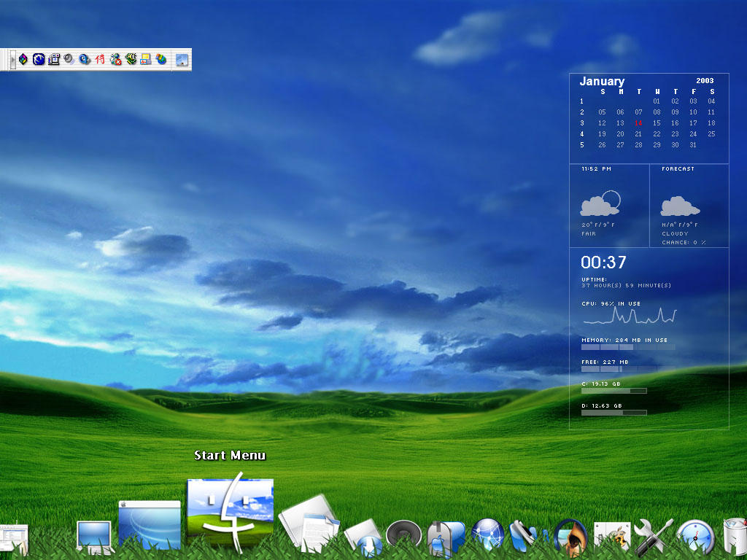The image size is (747, 560).
Task: Launch the blue Q player toolbar icon
Action: [85, 59]
